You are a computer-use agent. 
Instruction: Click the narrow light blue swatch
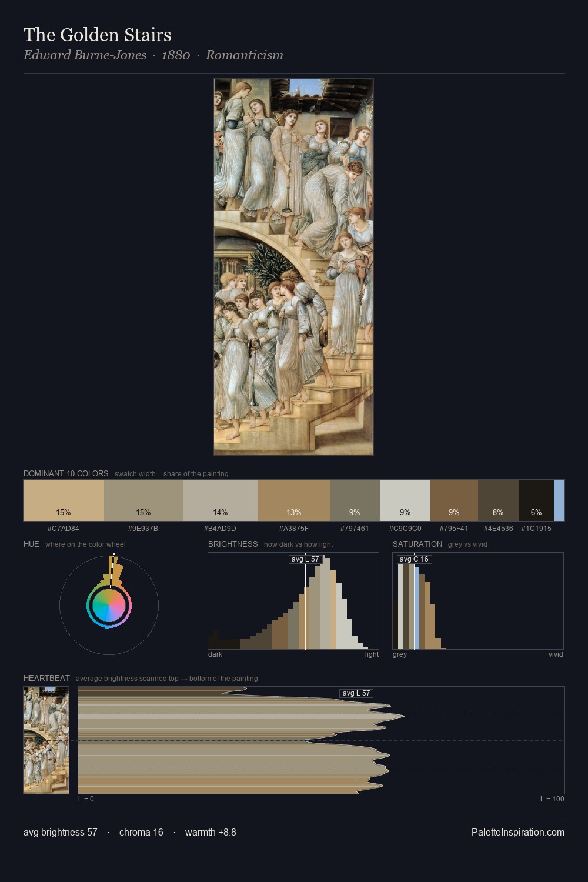pyautogui.click(x=559, y=500)
